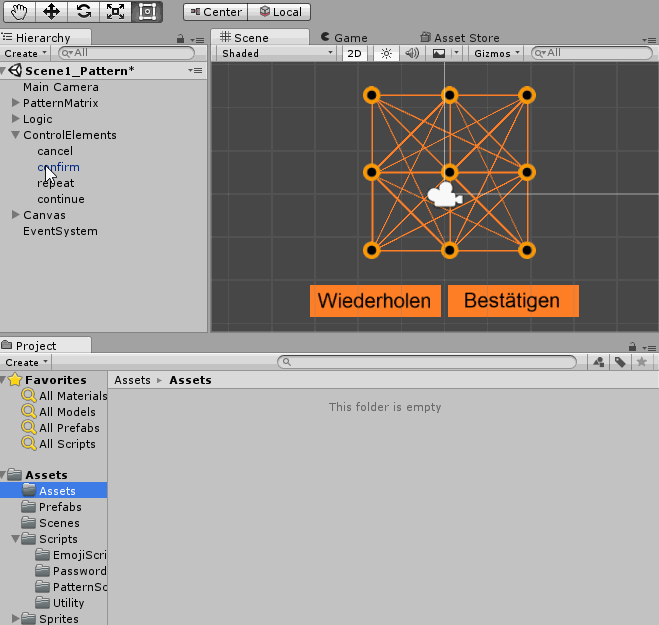Click the Search by Label icon
Image resolution: width=659 pixels, height=625 pixels.
point(620,362)
